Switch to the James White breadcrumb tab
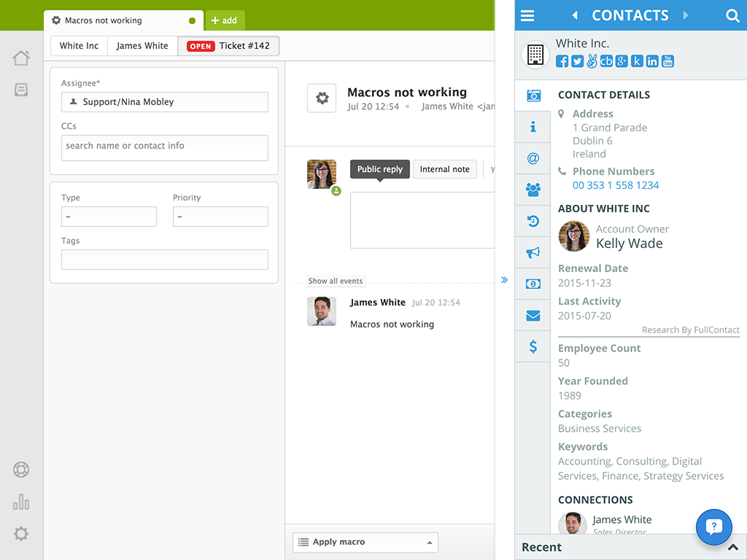The height and width of the screenshot is (560, 747). pos(142,46)
